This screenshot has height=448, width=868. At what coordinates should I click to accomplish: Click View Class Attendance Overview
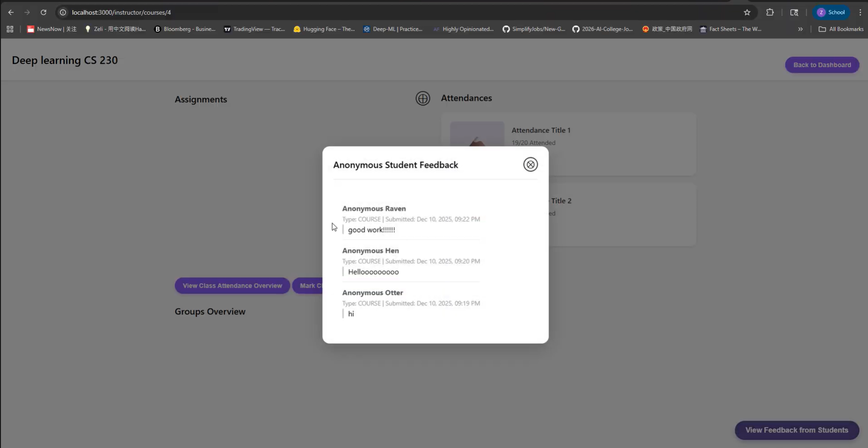point(232,285)
